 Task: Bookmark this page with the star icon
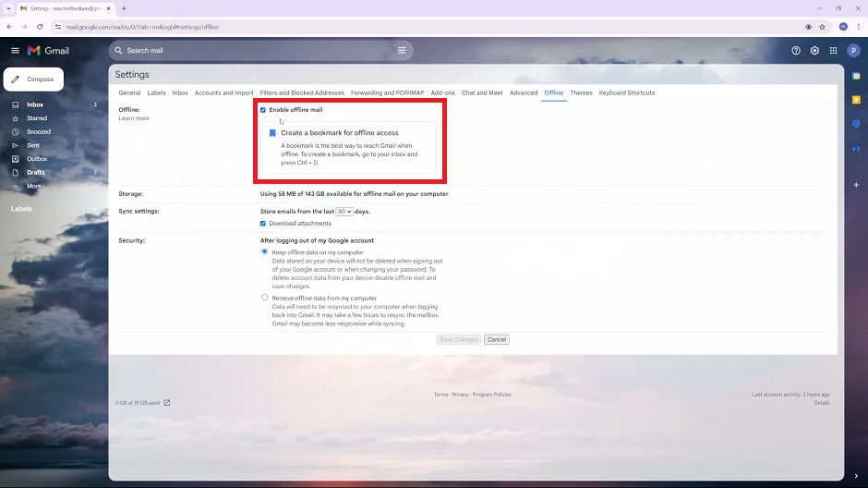(823, 27)
